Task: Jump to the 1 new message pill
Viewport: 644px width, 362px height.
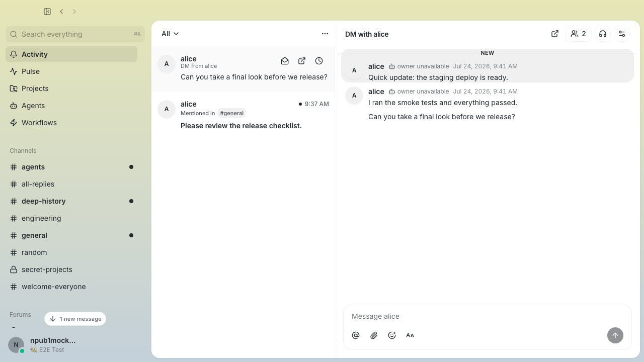Action: [75, 319]
